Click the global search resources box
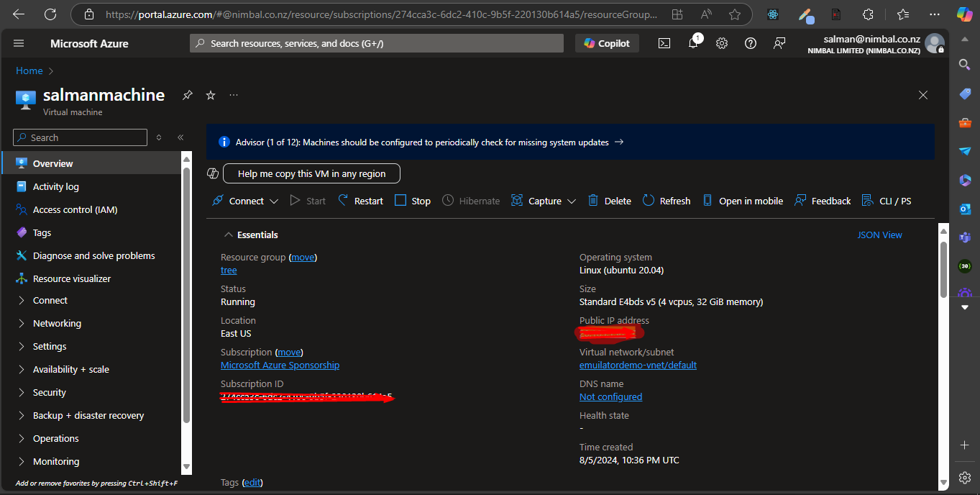The height and width of the screenshot is (495, 980). tap(377, 43)
